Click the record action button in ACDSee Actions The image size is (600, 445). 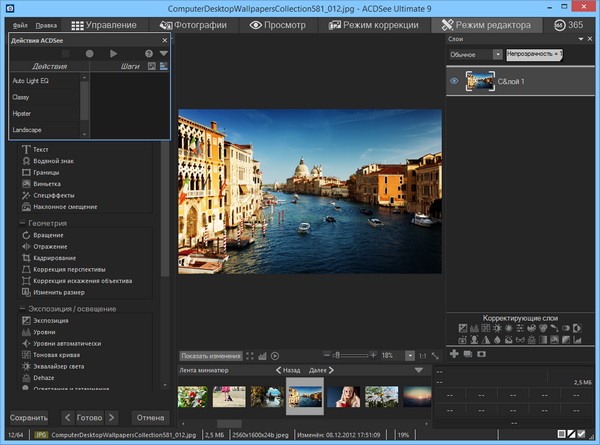pos(90,53)
